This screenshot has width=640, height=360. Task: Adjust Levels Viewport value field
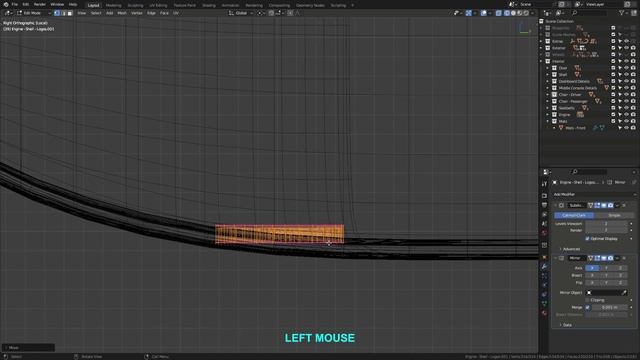[x=606, y=224]
